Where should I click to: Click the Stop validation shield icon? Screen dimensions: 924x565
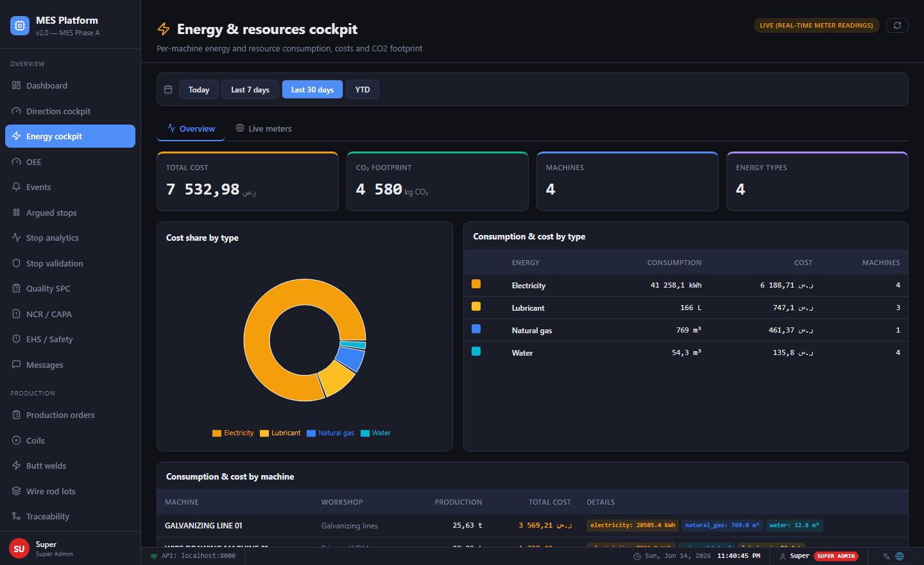16,263
